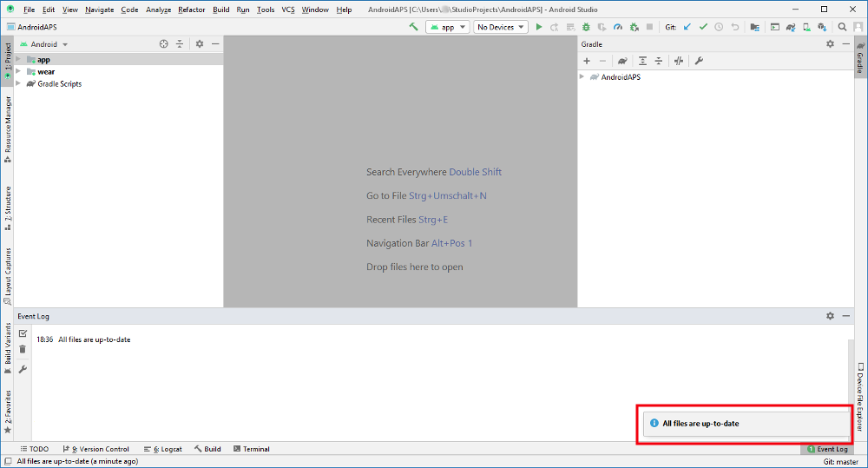Open Event Log settings wrench icon
The height and width of the screenshot is (468, 868).
pos(23,369)
